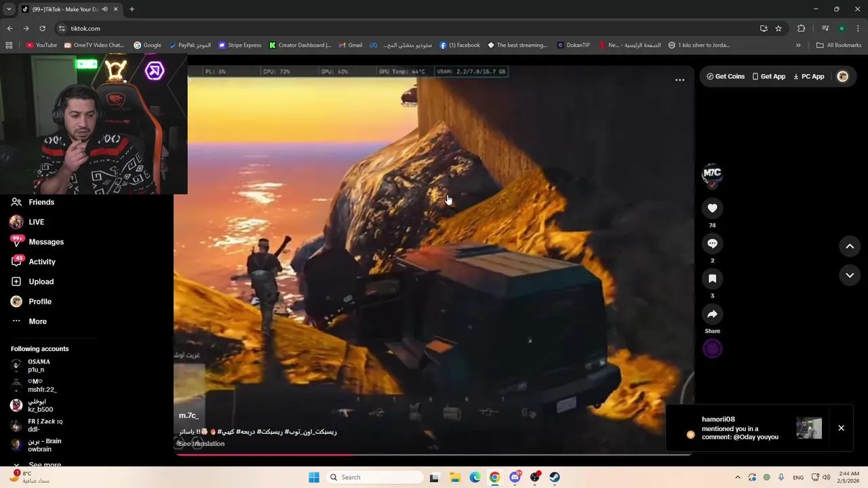The height and width of the screenshot is (488, 868).
Task: Install app icon in address bar
Action: click(764, 28)
